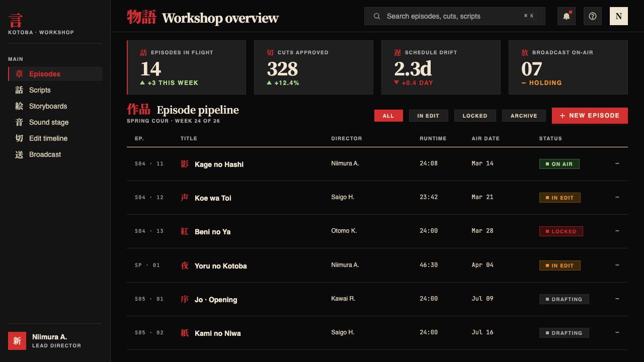Viewport: 644px width, 362px height.
Task: Click the 影 glyph of Kage no Hashi
Action: pos(185,164)
